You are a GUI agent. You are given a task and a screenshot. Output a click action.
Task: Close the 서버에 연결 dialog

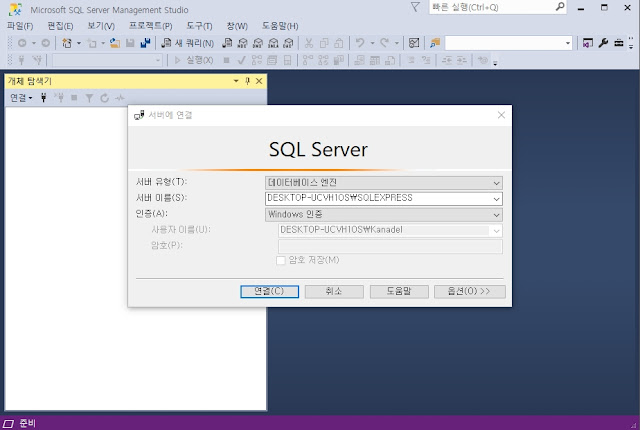pos(501,115)
